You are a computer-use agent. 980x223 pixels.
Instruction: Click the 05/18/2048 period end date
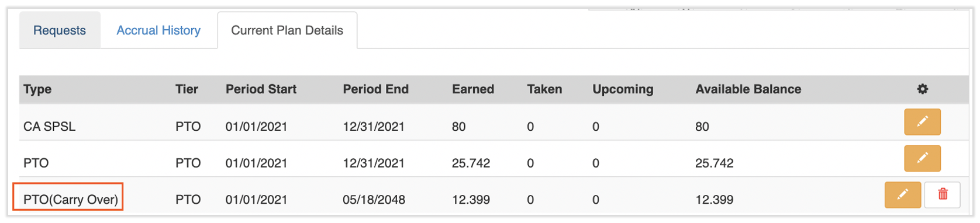(374, 200)
